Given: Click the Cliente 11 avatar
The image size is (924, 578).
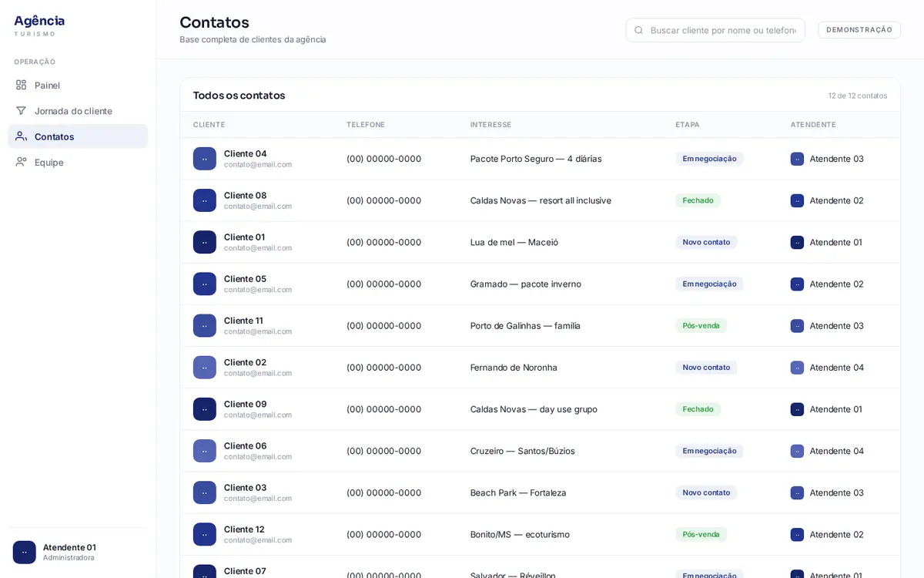Looking at the screenshot, I should (205, 325).
